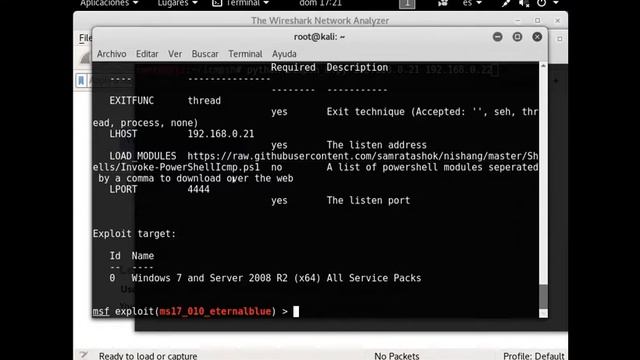
Task: Click 'The listen address' description
Action: pos(376,145)
